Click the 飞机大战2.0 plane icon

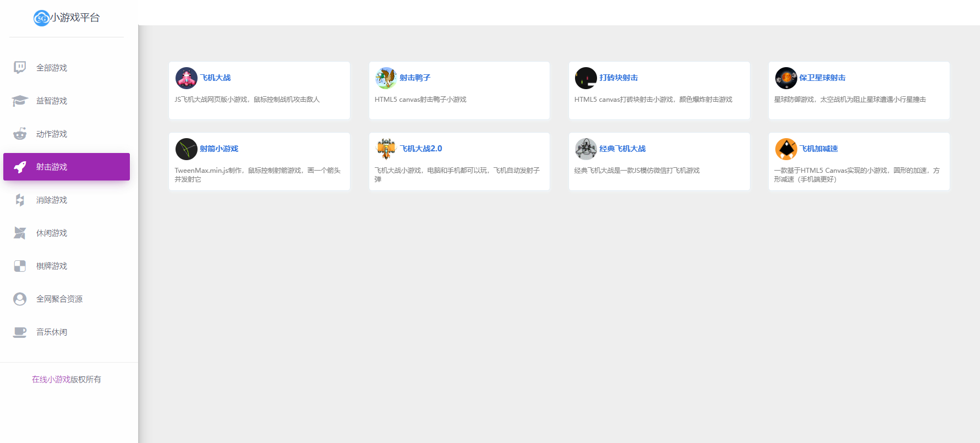[386, 149]
